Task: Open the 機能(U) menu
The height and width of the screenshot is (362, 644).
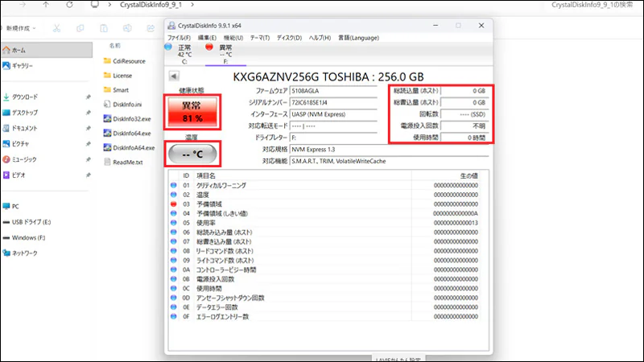Action: [233, 38]
